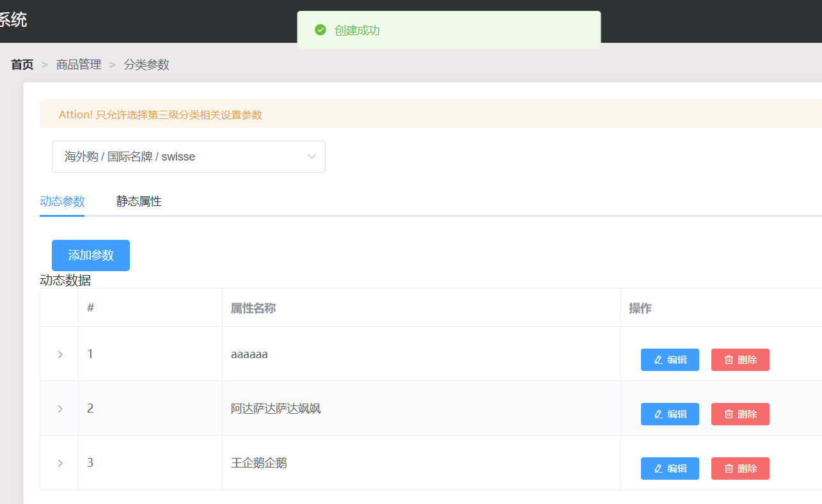Expand the row for attribute aaaaaa

click(59, 354)
